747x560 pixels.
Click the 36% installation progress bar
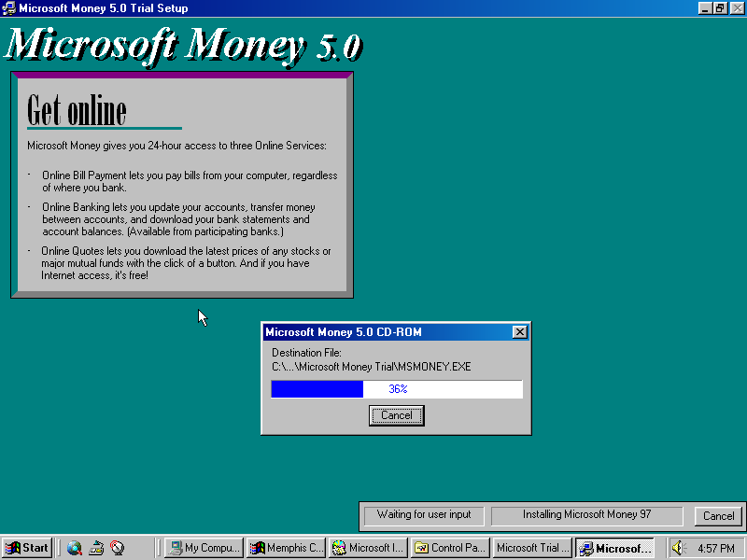pyautogui.click(x=397, y=389)
